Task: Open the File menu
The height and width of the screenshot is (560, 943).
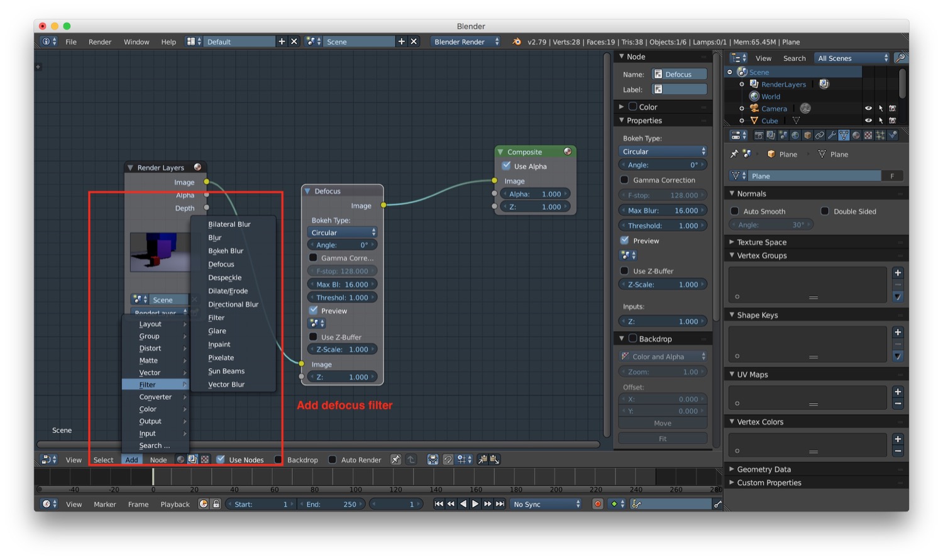Action: point(71,41)
